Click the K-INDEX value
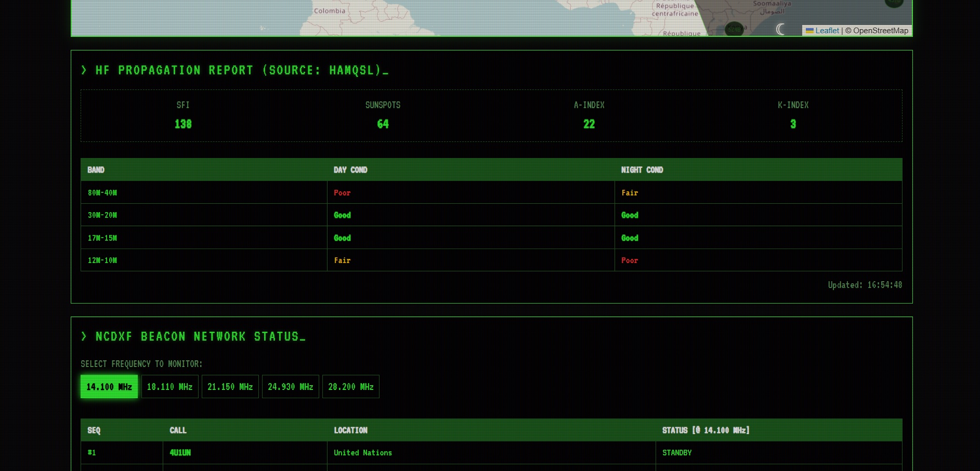Viewport: 980px width, 471px height. 793,124
